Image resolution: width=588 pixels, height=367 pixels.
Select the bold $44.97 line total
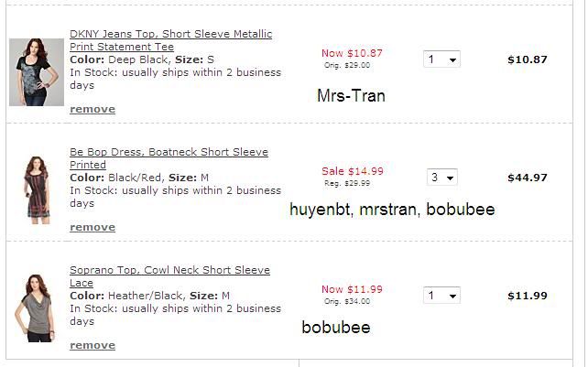[x=527, y=178]
